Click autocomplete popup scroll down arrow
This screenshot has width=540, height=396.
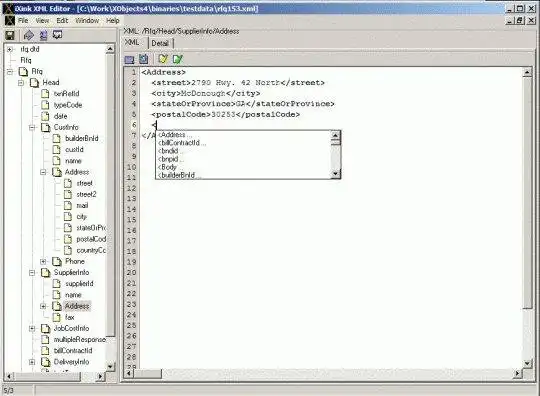click(x=335, y=174)
